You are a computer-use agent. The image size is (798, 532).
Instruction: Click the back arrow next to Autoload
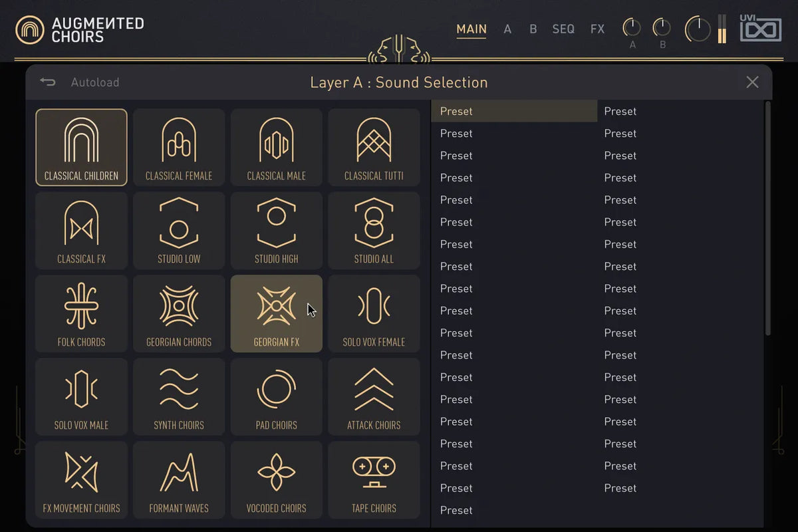(47, 82)
